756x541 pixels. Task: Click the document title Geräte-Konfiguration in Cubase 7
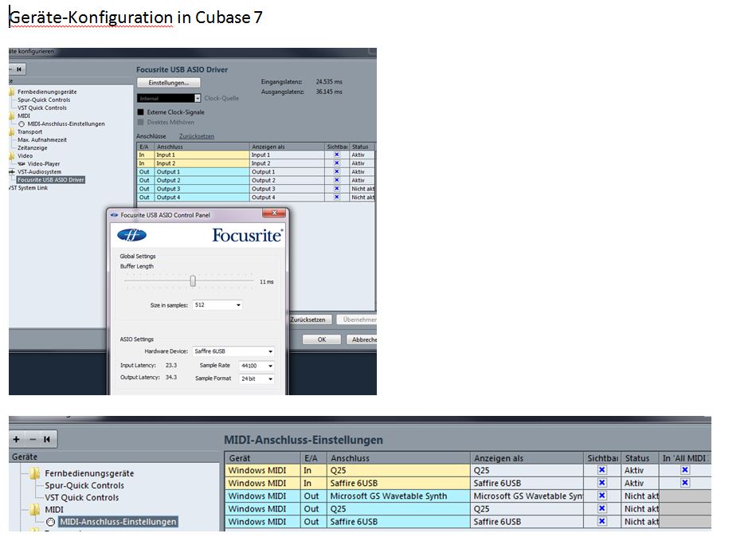tap(135, 18)
